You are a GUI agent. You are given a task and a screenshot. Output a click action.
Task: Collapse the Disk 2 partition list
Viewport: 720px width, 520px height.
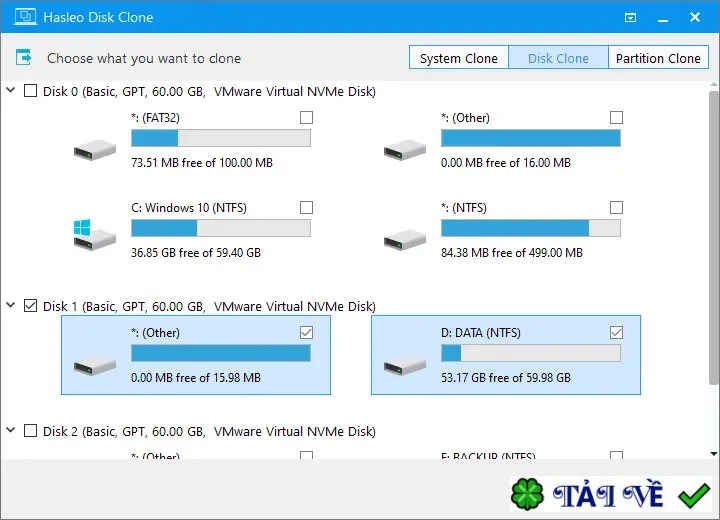[x=11, y=430]
